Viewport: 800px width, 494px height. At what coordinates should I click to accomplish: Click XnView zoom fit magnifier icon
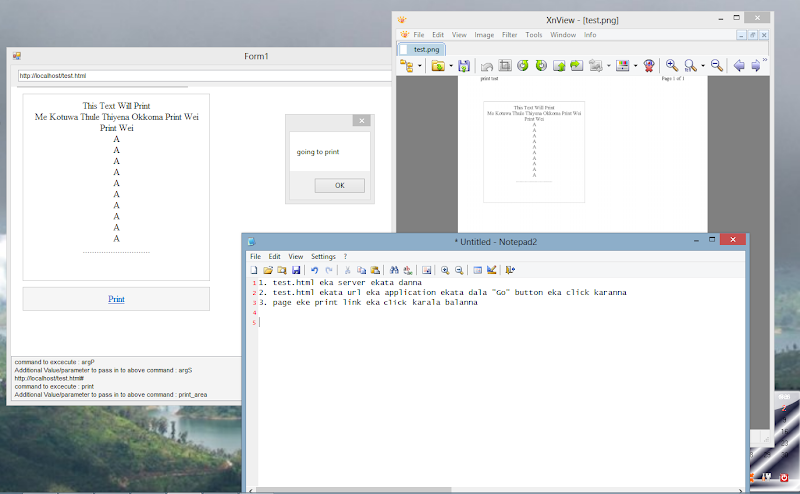tap(690, 65)
